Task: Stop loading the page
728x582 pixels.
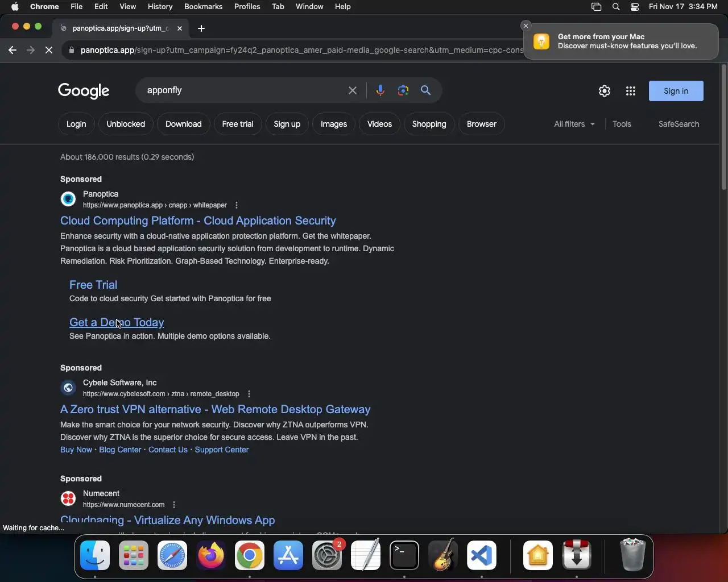Action: tap(49, 50)
